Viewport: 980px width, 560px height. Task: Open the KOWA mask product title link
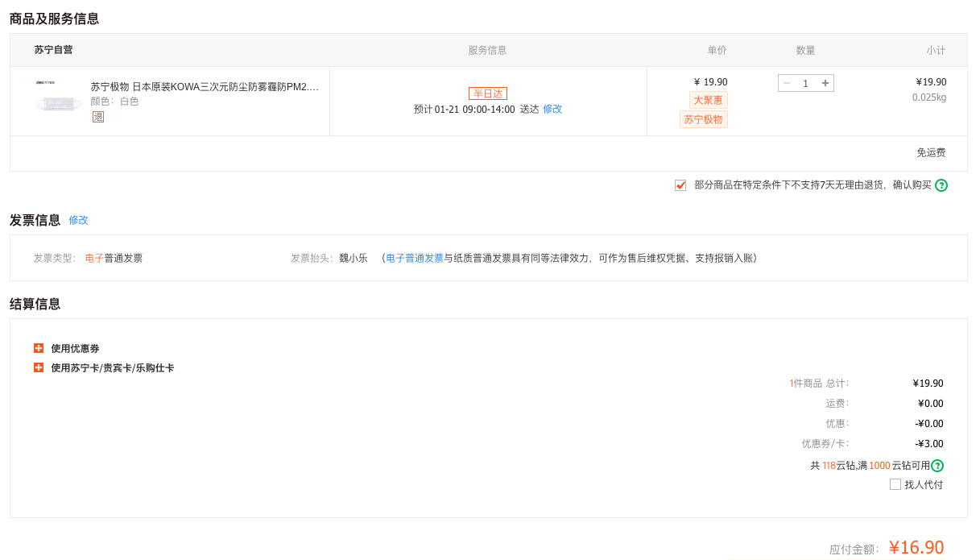tap(205, 87)
